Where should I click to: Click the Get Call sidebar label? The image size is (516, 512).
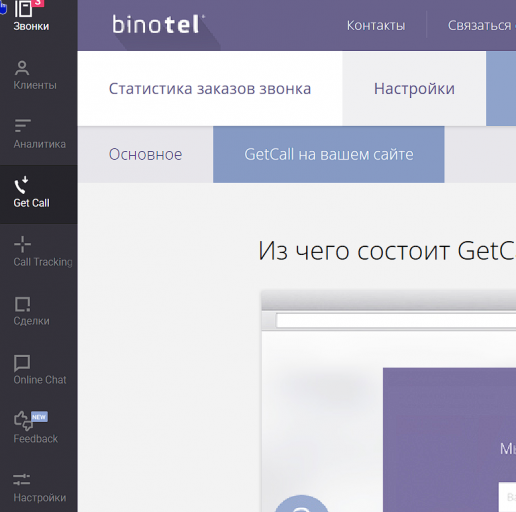pos(31,203)
